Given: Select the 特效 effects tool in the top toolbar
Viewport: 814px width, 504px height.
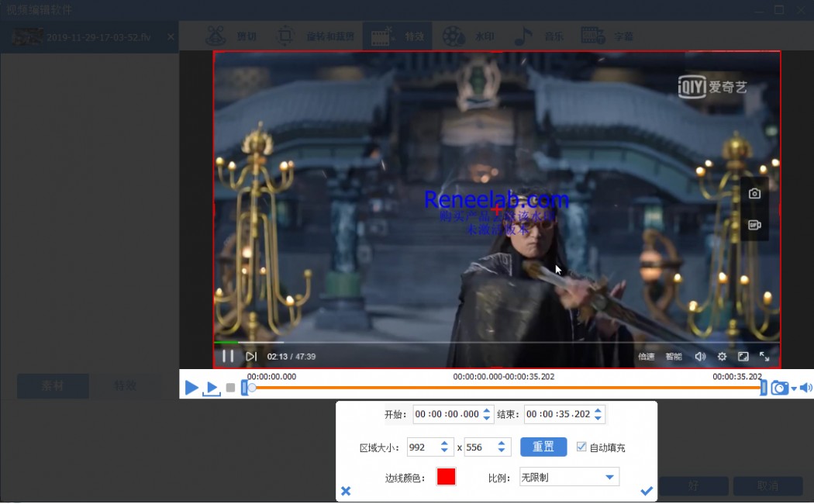Looking at the screenshot, I should (397, 36).
